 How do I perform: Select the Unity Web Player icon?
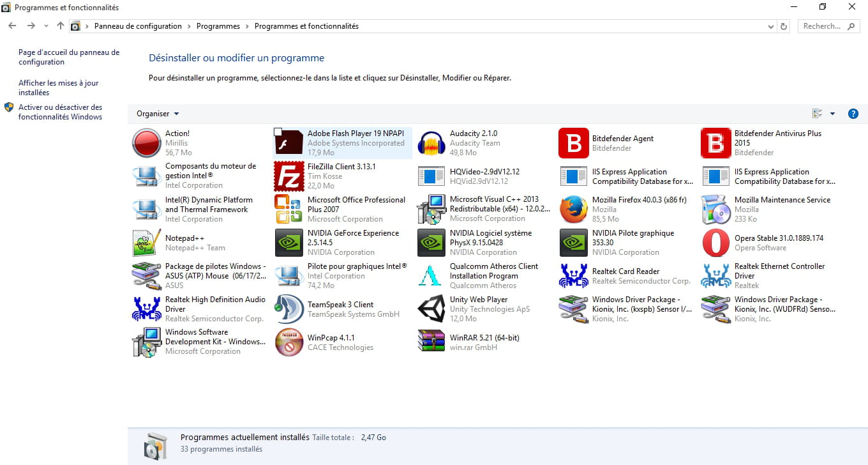[431, 309]
